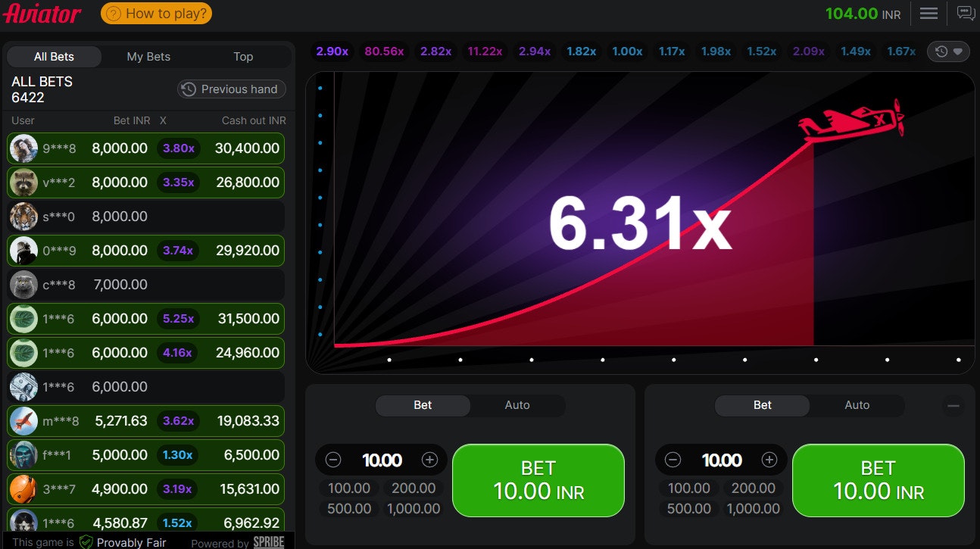Click the Provably Fair shield icon
The image size is (980, 549).
(86, 542)
